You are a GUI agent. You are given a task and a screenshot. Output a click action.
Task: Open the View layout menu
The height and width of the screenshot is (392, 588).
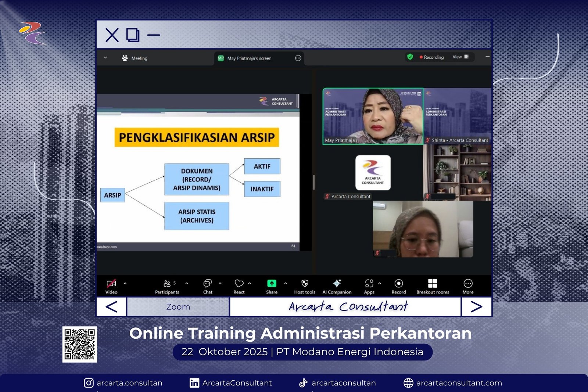tap(460, 57)
